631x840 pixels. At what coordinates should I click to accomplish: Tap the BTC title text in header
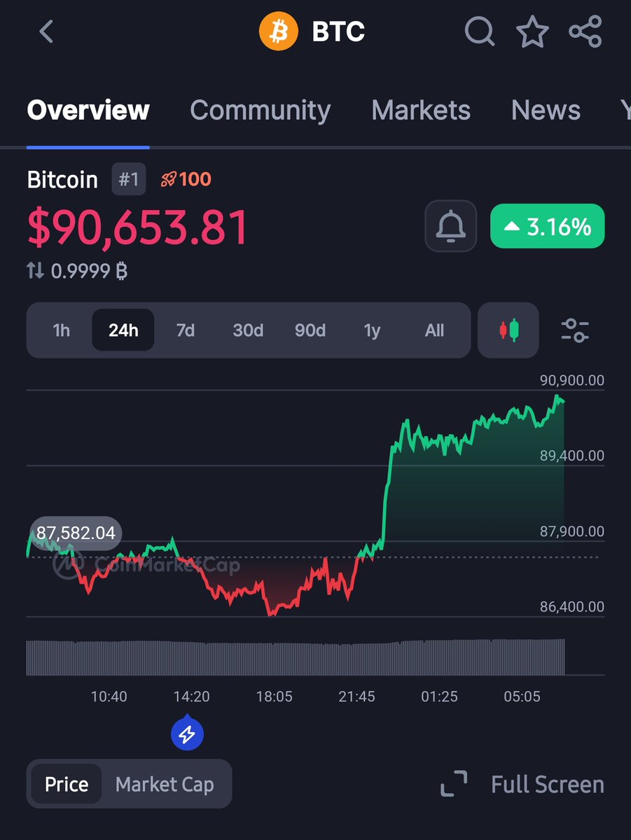[338, 31]
